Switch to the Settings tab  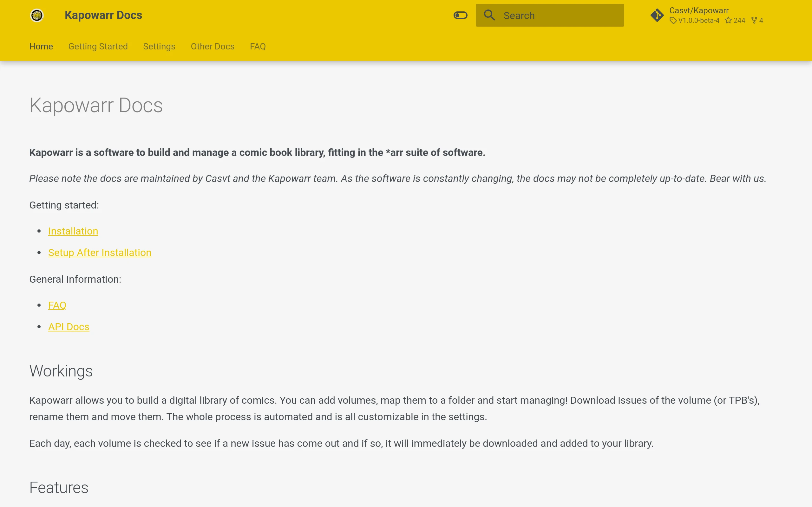[159, 47]
